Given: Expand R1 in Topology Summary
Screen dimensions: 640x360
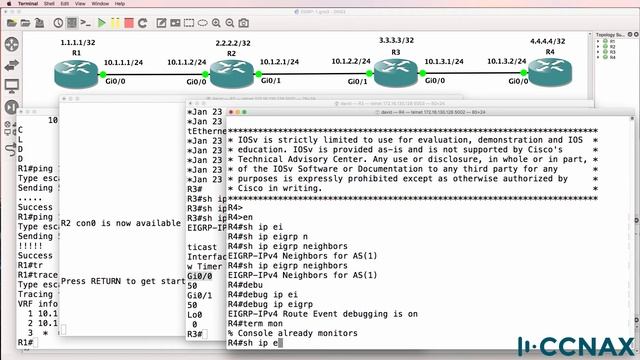Looking at the screenshot, I should pyautogui.click(x=599, y=41).
